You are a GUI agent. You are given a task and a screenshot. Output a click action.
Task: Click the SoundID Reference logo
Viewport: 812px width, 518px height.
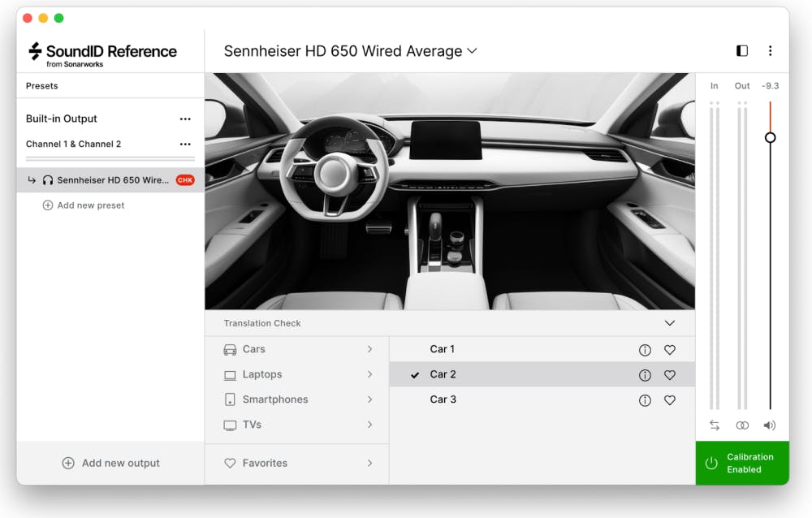point(102,54)
